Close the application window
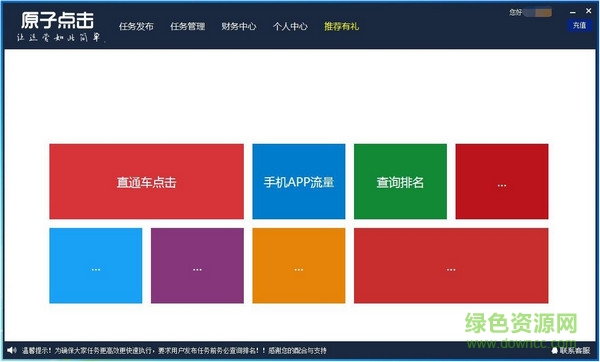 click(589, 11)
